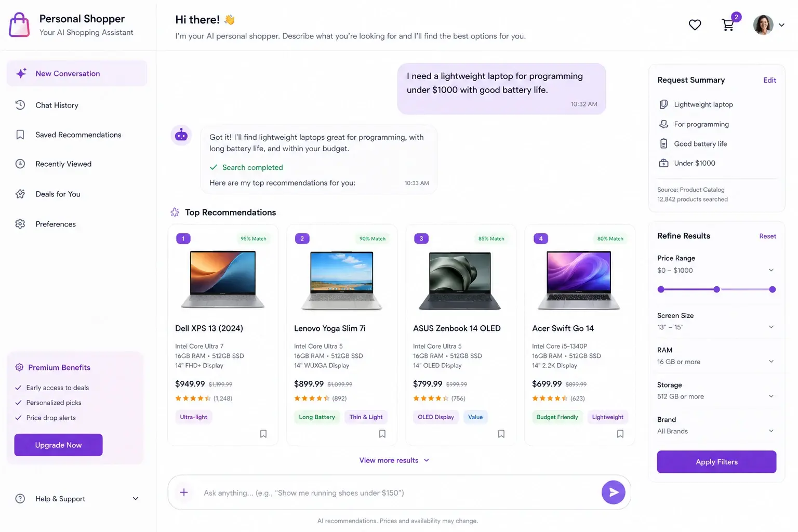Click the Ultra-light tag

click(x=193, y=417)
